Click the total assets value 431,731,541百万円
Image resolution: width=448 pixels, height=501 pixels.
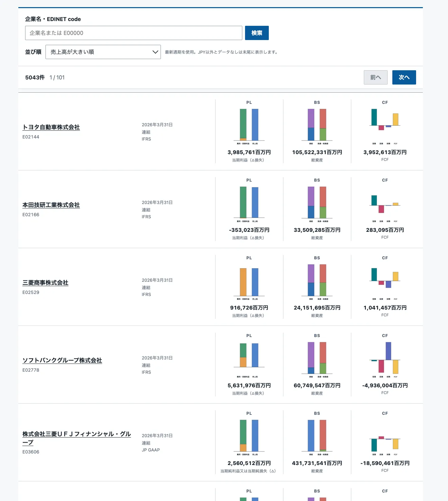coord(317,463)
